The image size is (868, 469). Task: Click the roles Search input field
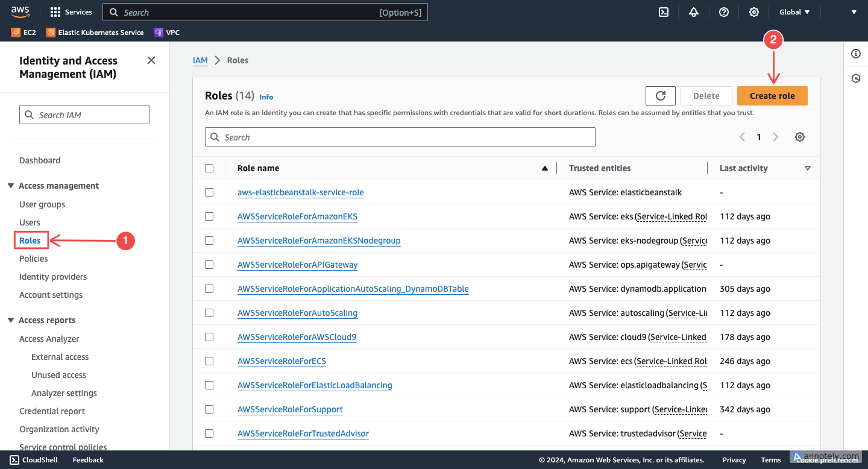pyautogui.click(x=400, y=137)
